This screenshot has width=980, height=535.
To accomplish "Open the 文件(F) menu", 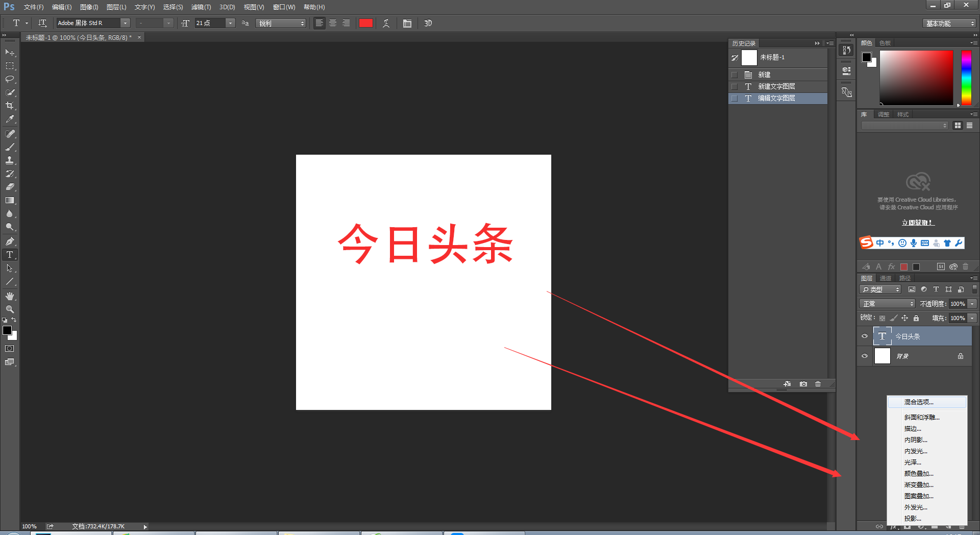I will 33,7.
